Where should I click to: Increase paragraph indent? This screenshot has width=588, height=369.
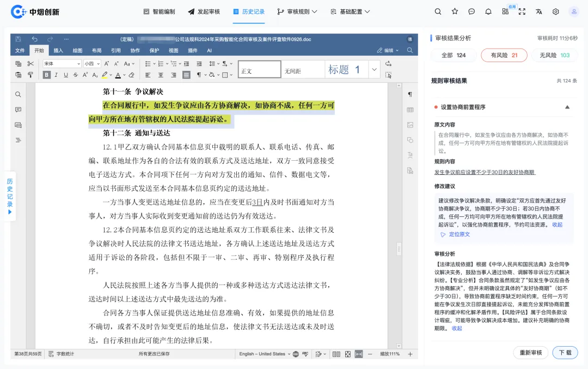(199, 64)
